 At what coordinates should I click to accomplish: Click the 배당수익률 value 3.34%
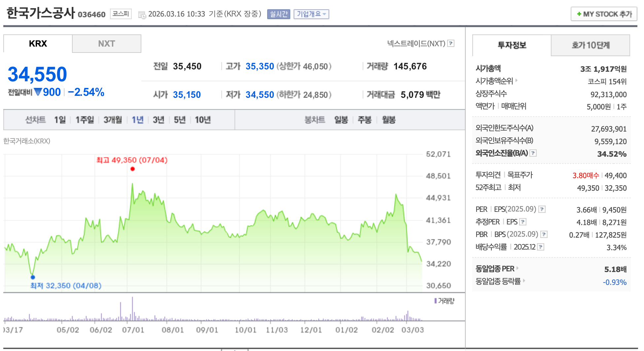617,248
